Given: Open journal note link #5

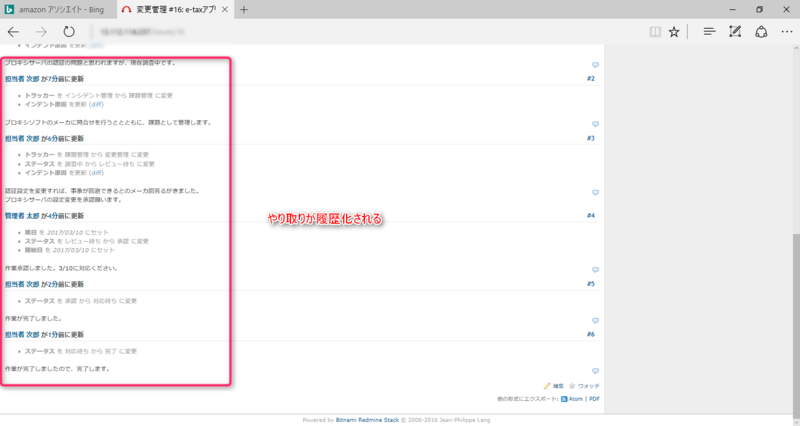Looking at the screenshot, I should pos(590,284).
